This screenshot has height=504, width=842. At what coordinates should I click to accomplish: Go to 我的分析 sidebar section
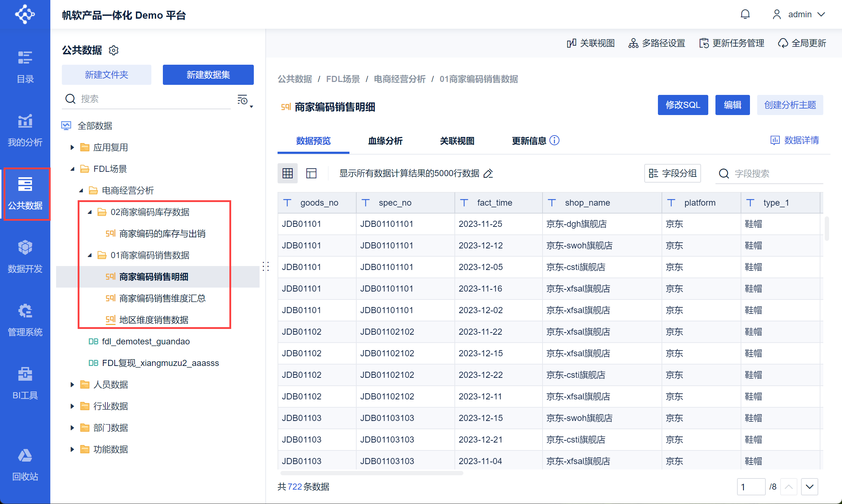25,130
